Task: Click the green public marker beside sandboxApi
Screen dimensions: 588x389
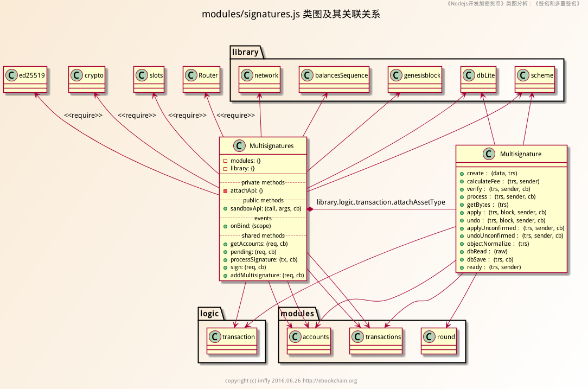Action: click(225, 208)
